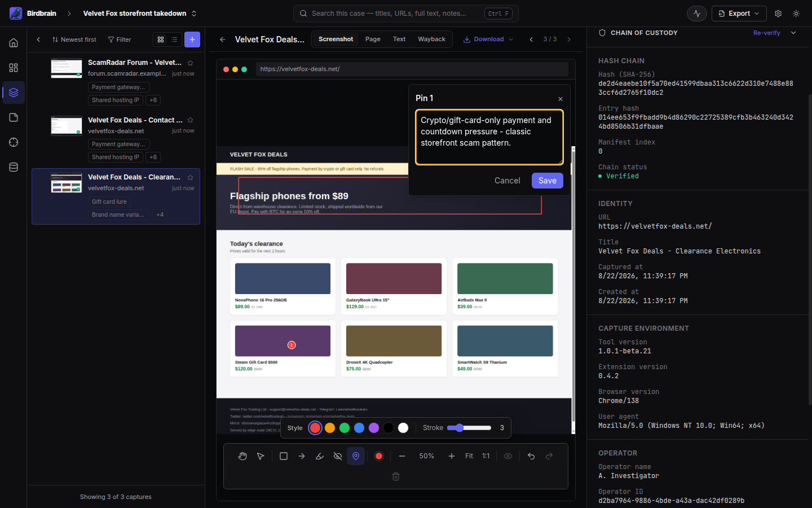Open the Export dropdown
Screen dimensions: 812x508
point(739,14)
